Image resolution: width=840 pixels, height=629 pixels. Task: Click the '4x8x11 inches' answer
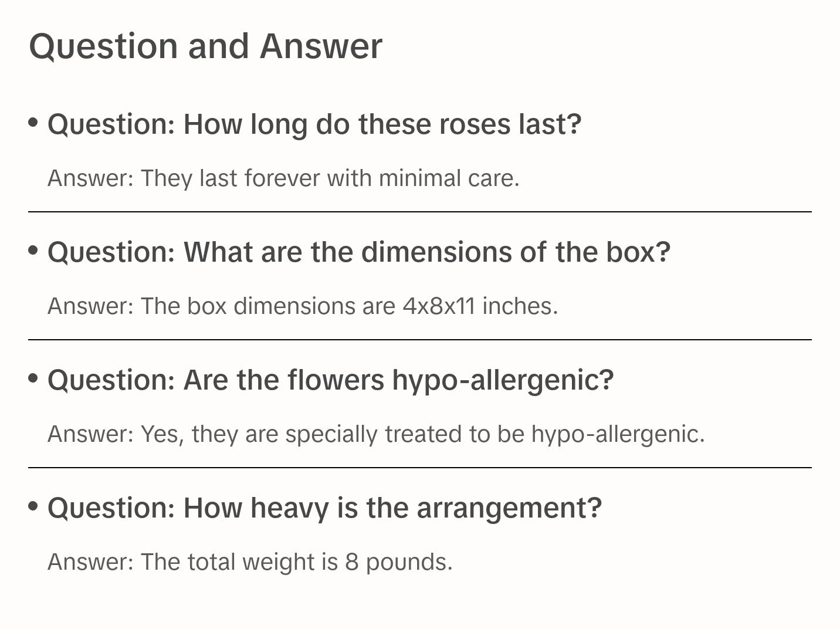[479, 306]
